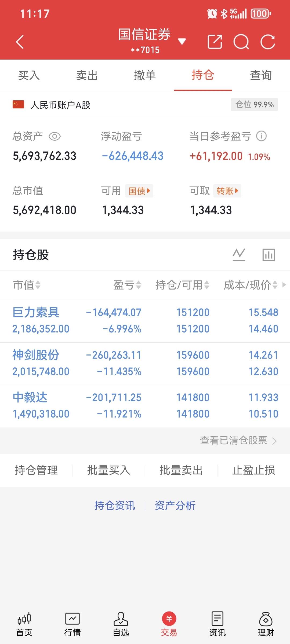Tap the 5G signal icon
The image size is (290, 644).
pyautogui.click(x=238, y=14)
